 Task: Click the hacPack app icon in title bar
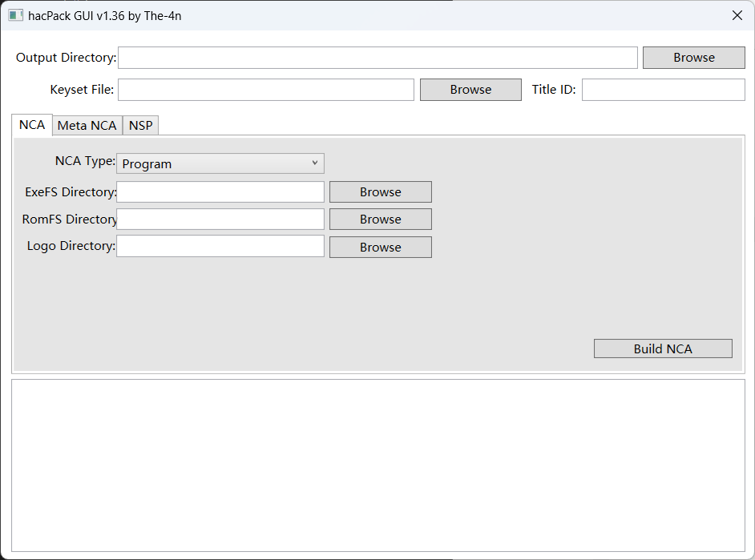[15, 15]
